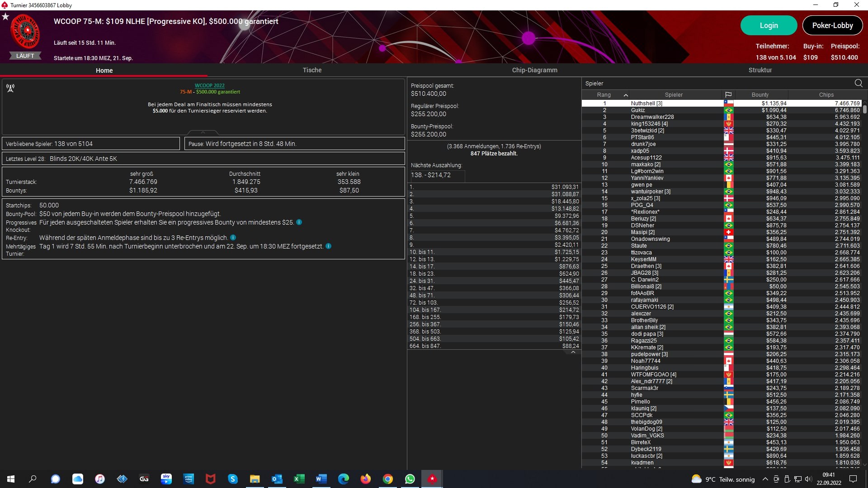Open Firefox from taskbar
Image resolution: width=868 pixels, height=488 pixels.
click(x=365, y=479)
